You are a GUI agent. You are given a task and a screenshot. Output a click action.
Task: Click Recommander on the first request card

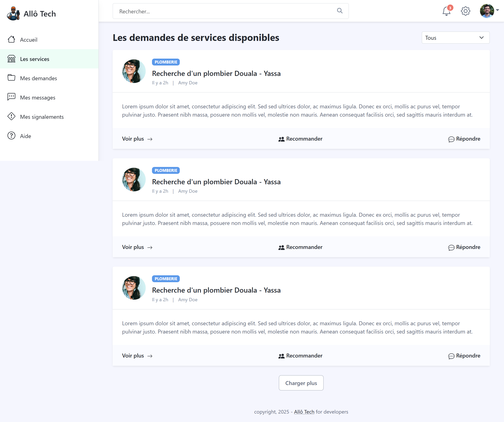300,139
